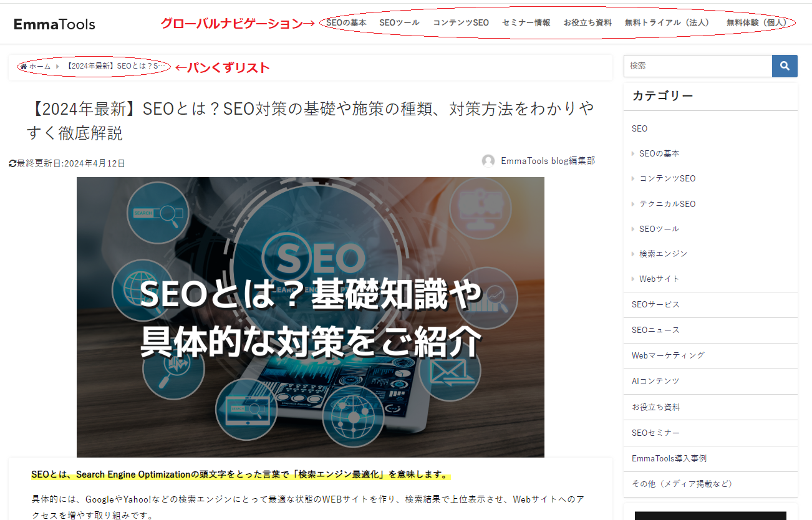Open SEOの基本 in the top navigation
The height and width of the screenshot is (520, 812).
(x=346, y=22)
